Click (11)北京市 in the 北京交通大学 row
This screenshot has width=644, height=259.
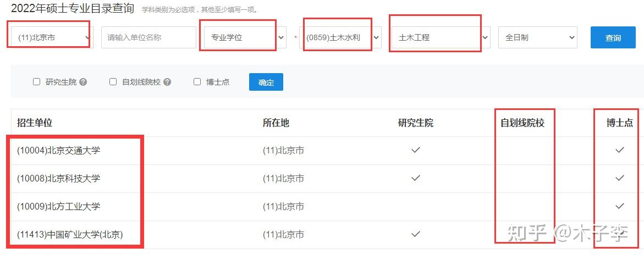(283, 151)
